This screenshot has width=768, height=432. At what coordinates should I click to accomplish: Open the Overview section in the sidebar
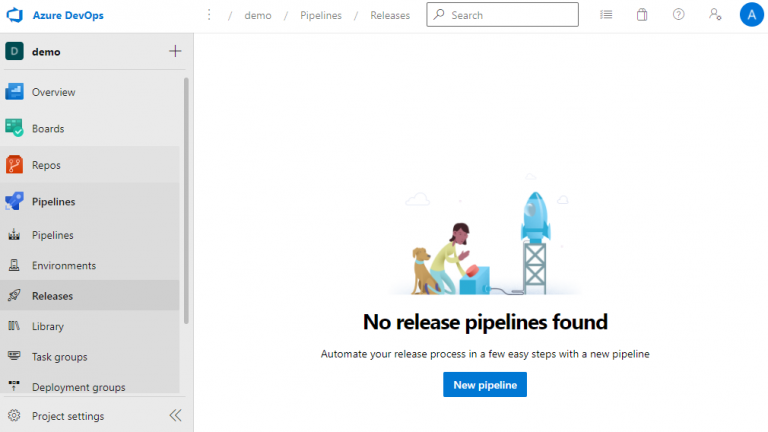point(53,92)
